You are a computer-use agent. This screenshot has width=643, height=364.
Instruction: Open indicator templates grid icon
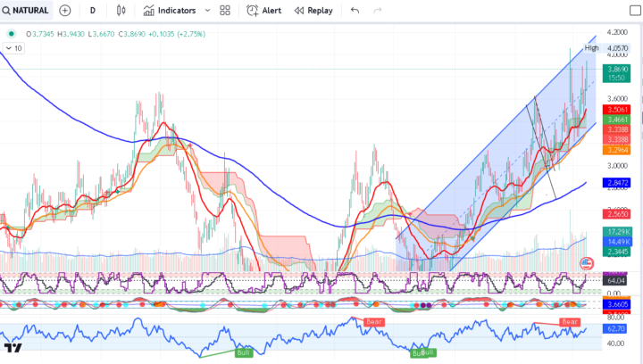225,11
